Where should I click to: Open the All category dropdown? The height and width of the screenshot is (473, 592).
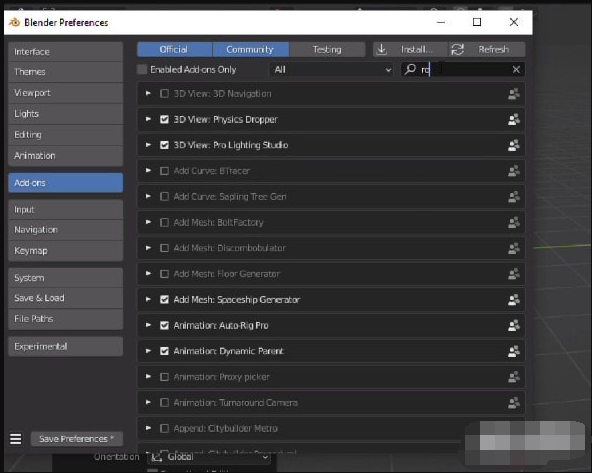point(332,69)
